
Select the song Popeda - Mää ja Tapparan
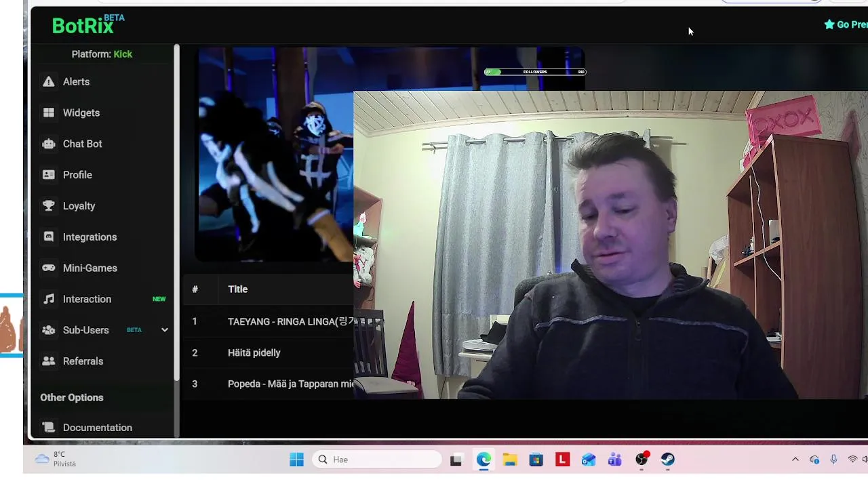tap(291, 384)
